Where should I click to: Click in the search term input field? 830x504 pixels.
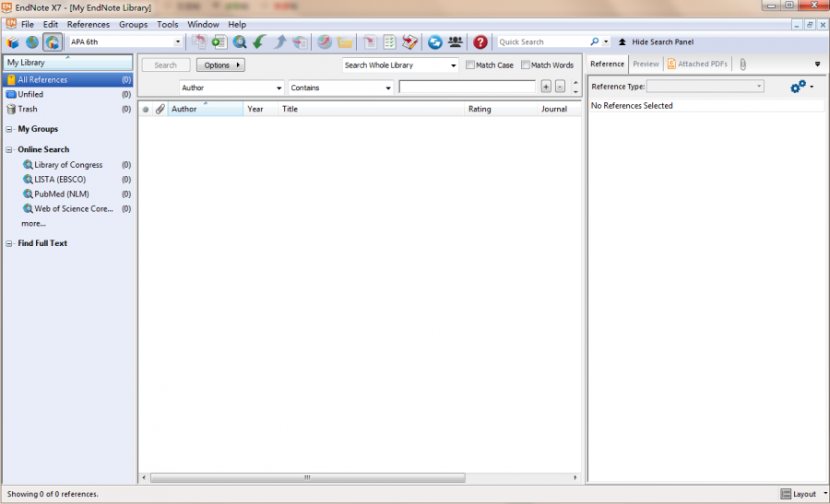(x=468, y=87)
